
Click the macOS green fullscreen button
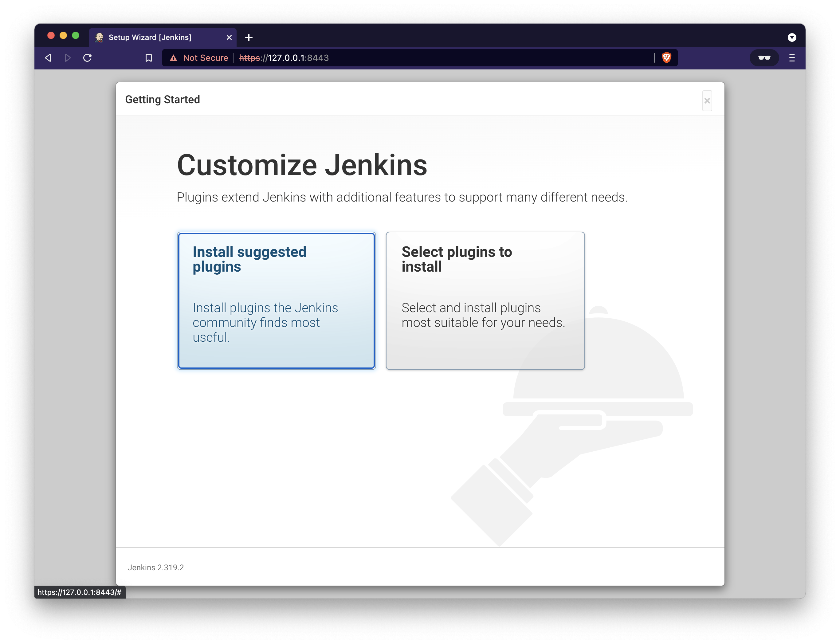coord(76,36)
